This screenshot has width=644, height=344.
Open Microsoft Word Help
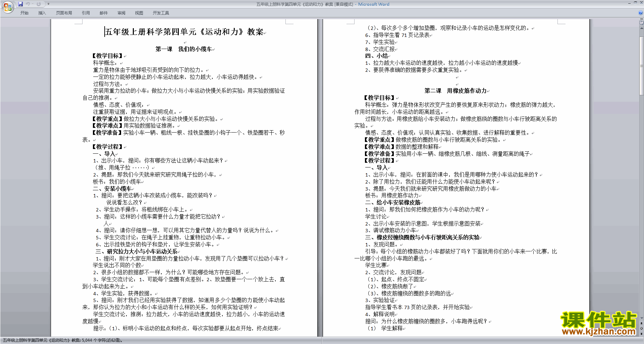(641, 13)
